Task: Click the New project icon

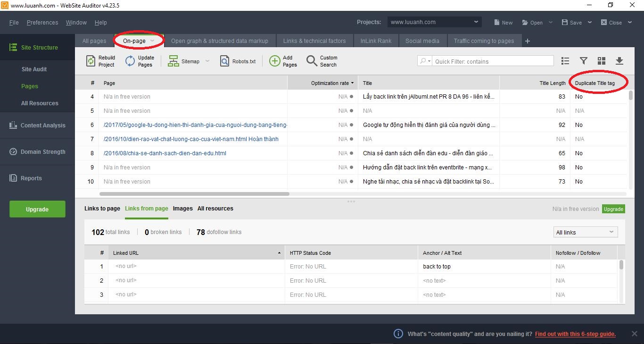Action: (497, 22)
